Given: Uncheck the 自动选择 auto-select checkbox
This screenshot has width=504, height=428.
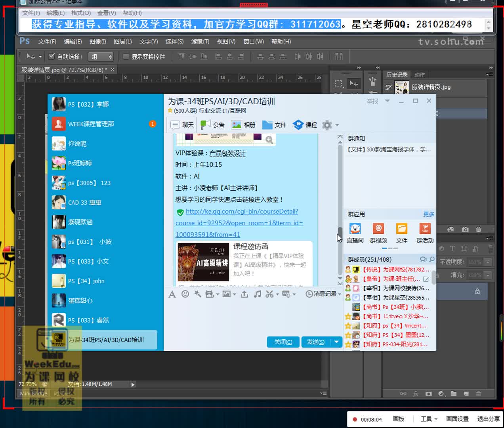Looking at the screenshot, I should click(x=52, y=56).
